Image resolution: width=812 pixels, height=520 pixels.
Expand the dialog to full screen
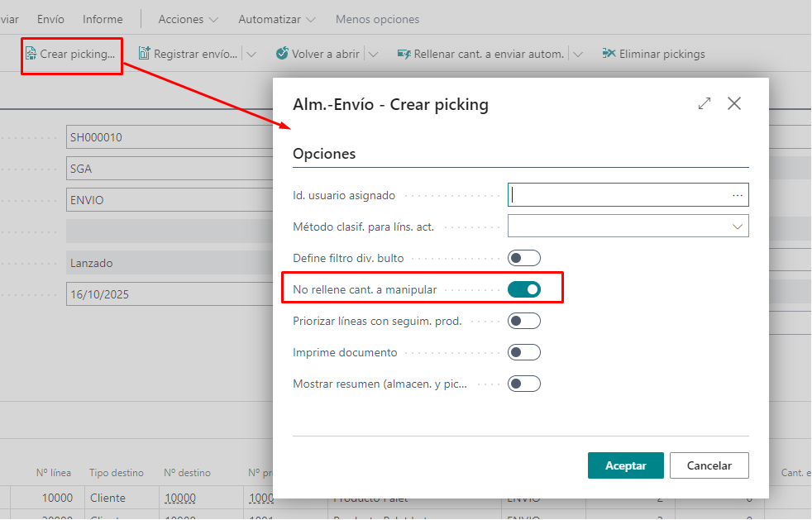[705, 103]
